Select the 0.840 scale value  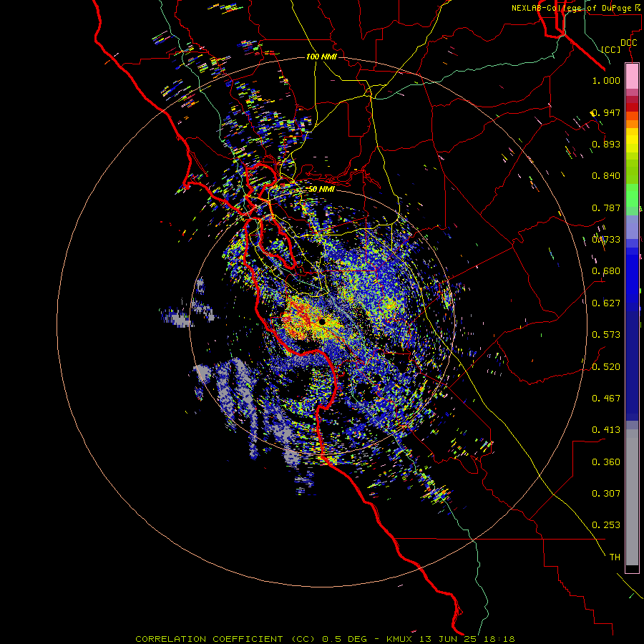click(x=606, y=176)
